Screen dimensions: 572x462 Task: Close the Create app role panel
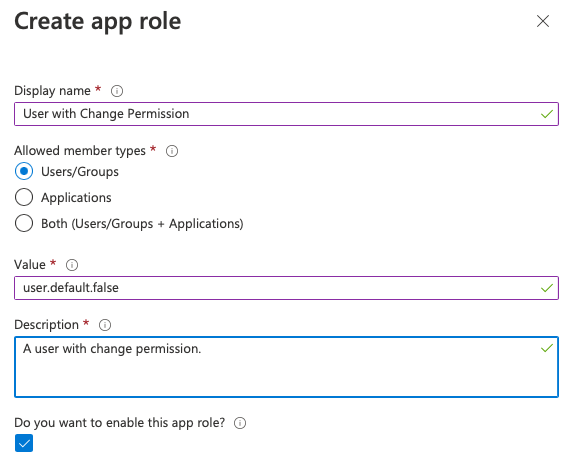pyautogui.click(x=543, y=21)
